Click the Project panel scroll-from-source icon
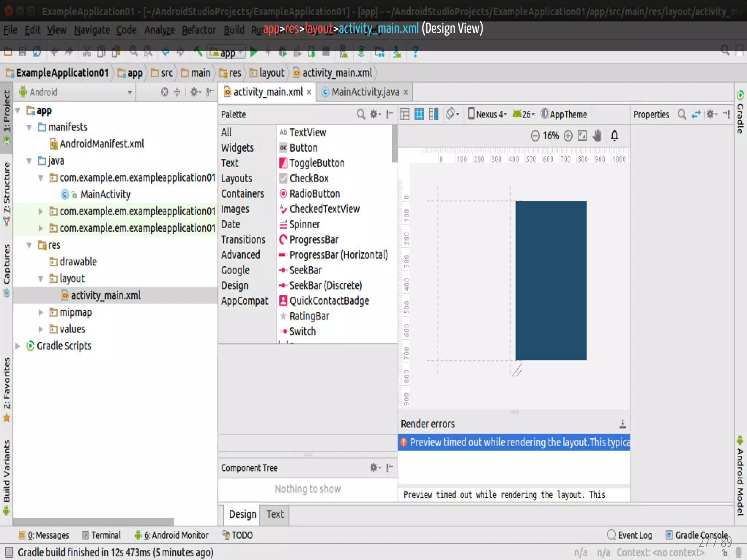The width and height of the screenshot is (747, 560). pos(165,92)
